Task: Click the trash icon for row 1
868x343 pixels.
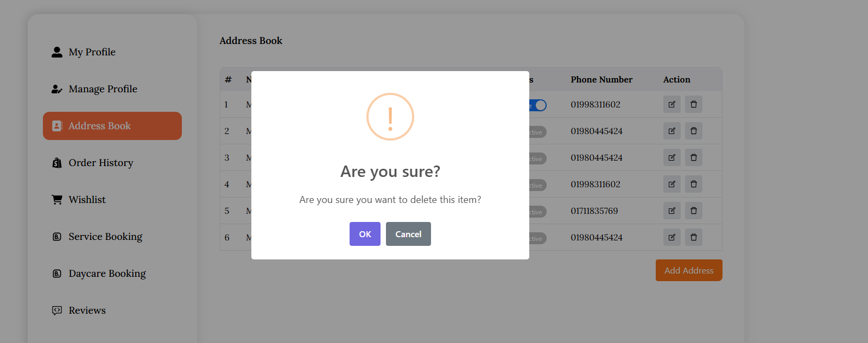Action: 693,104
